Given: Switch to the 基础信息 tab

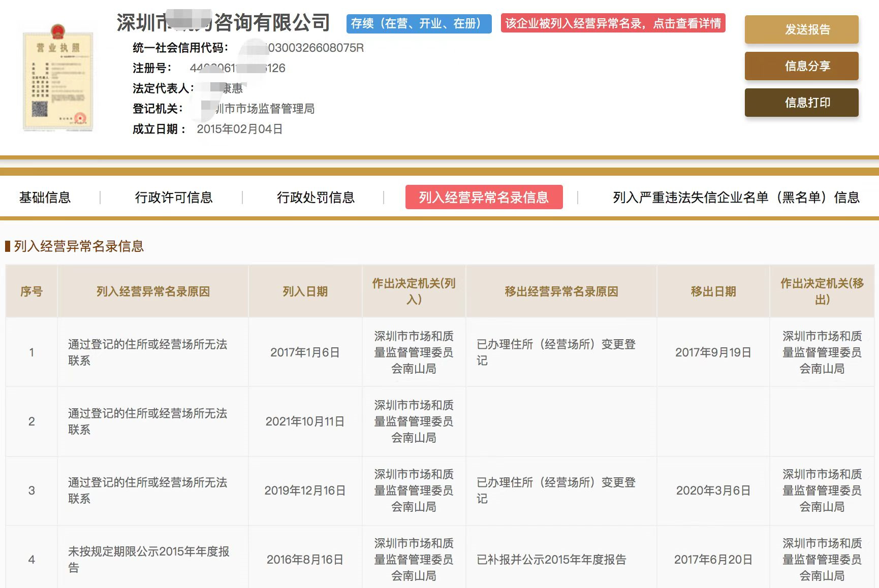Looking at the screenshot, I should (x=45, y=198).
